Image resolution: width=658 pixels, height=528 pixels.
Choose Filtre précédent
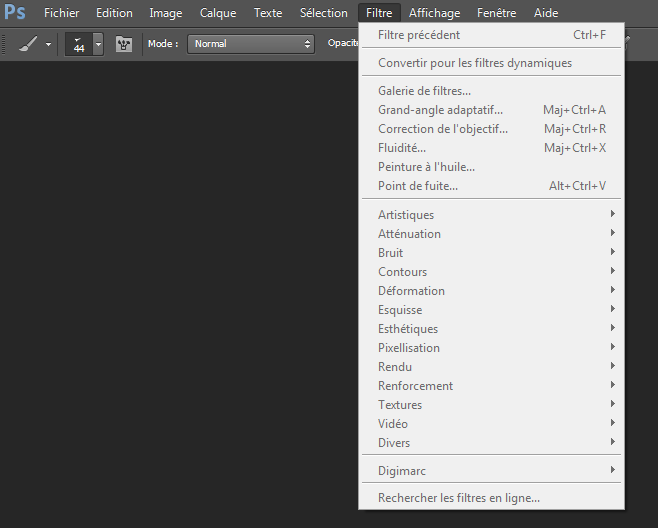coord(491,35)
